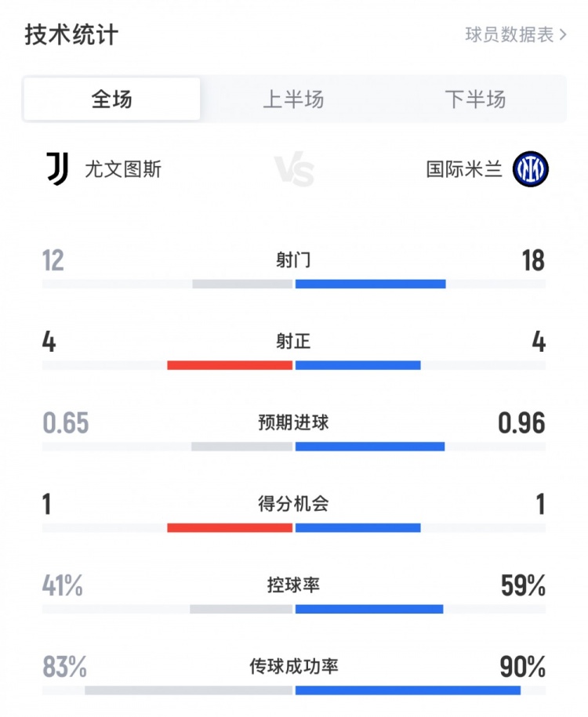Click the Inter Milan club crest
The width and height of the screenshot is (588, 717).
point(531,168)
